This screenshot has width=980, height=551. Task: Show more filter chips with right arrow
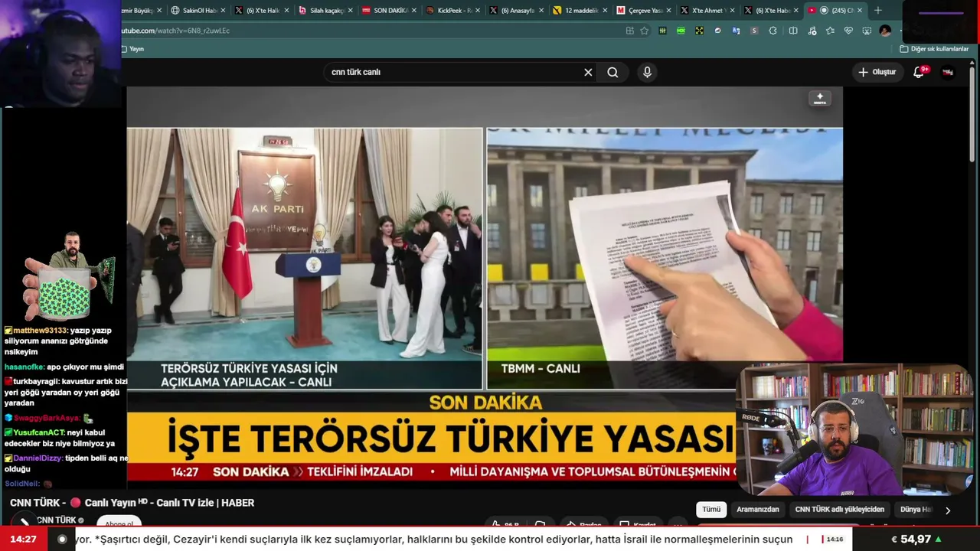pyautogui.click(x=948, y=510)
